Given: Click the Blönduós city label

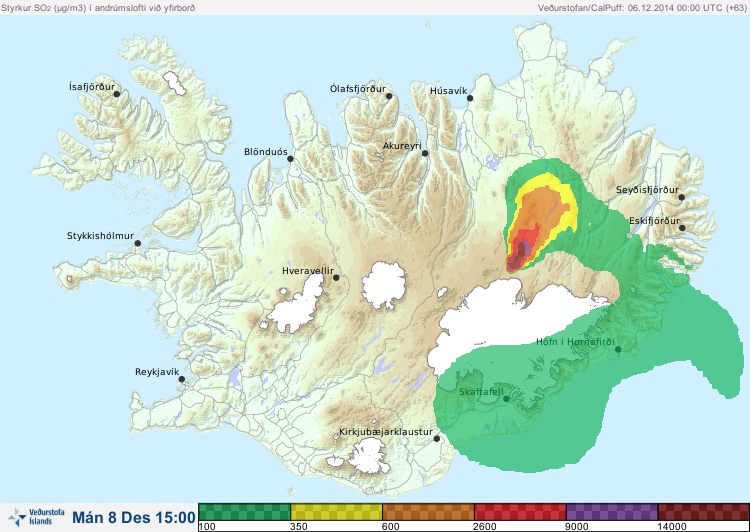Looking at the screenshot, I should click(x=265, y=152).
